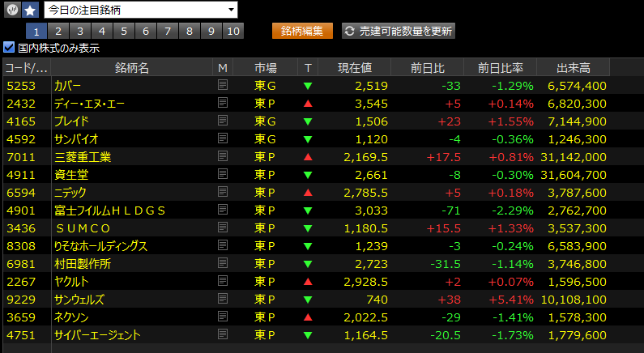Select stock name ニデック

pos(70,193)
